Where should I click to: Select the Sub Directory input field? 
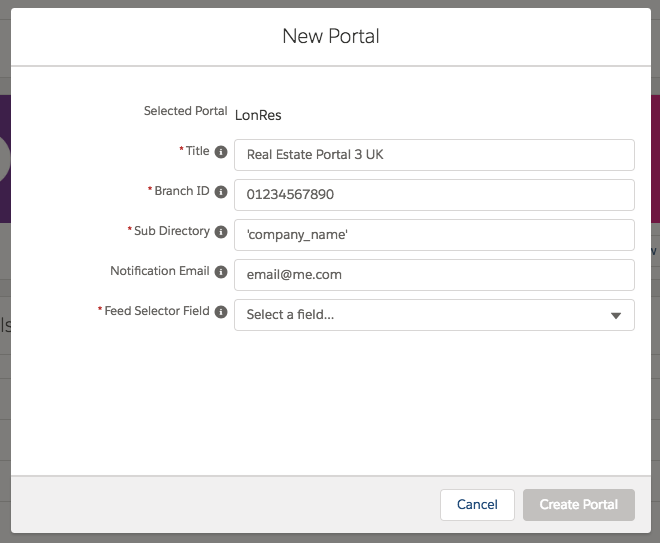[x=434, y=235]
